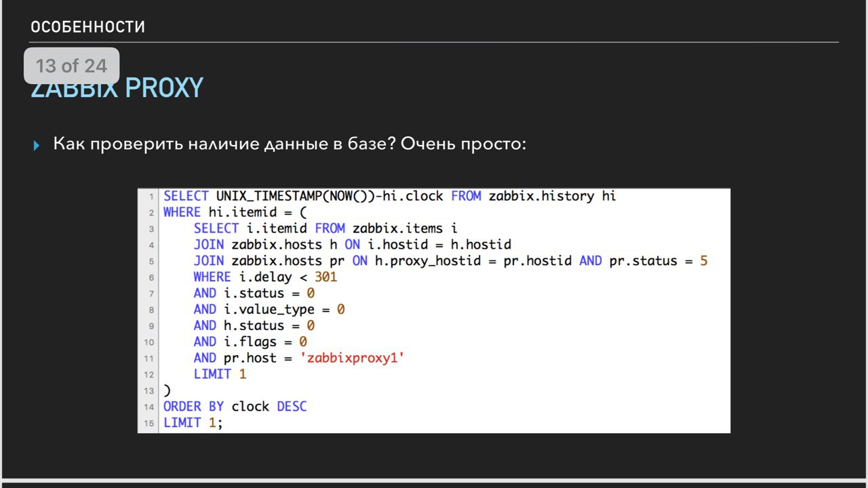Click 'UNIX_TIMESTAMP(NOW())' in line 1

coord(296,197)
